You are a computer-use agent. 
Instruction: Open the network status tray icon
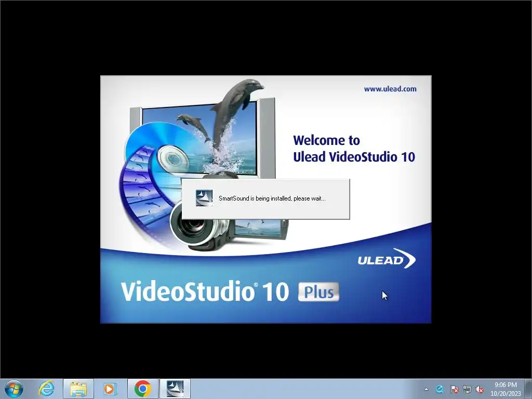click(467, 389)
